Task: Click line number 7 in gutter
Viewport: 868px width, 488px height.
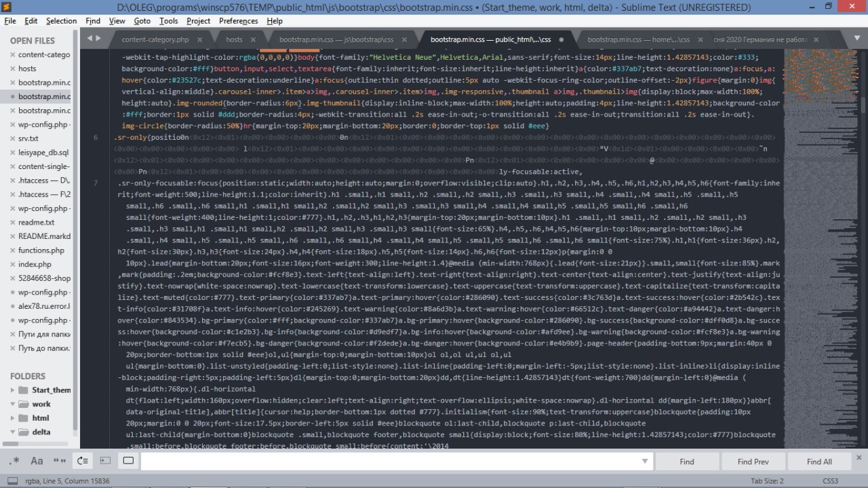Action: [x=96, y=183]
